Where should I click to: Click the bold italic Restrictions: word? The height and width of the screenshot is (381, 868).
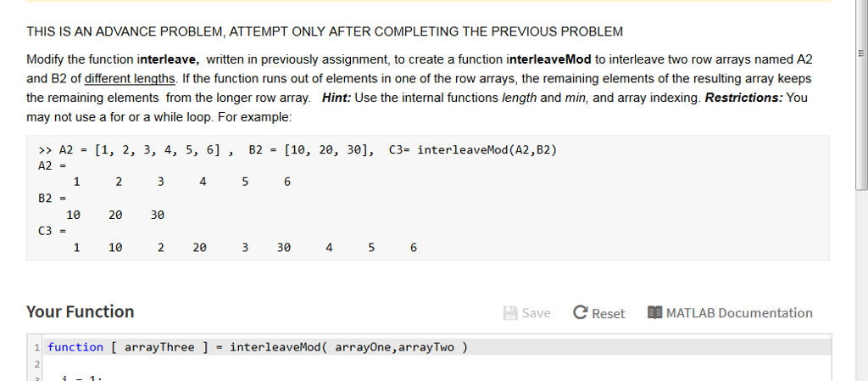[x=743, y=98]
